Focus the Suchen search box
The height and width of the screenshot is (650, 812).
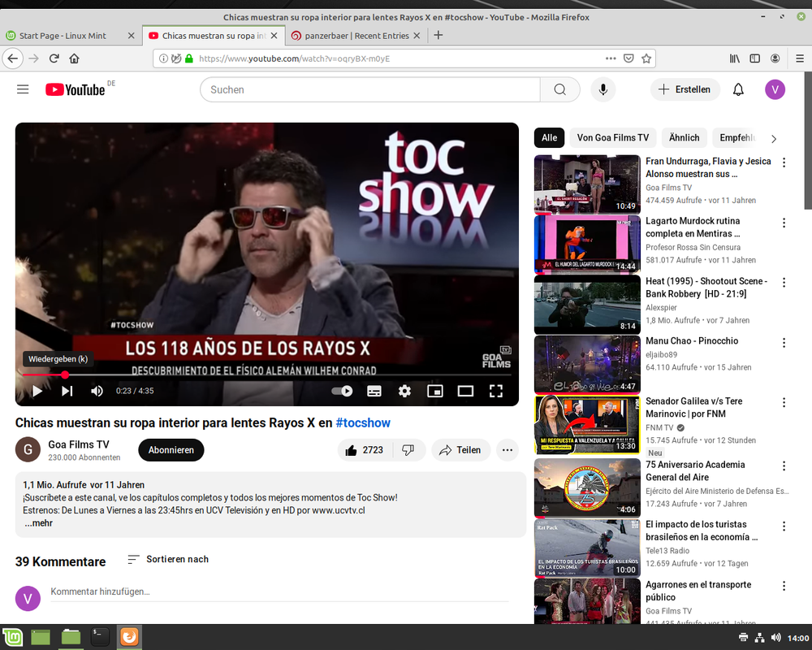point(370,89)
